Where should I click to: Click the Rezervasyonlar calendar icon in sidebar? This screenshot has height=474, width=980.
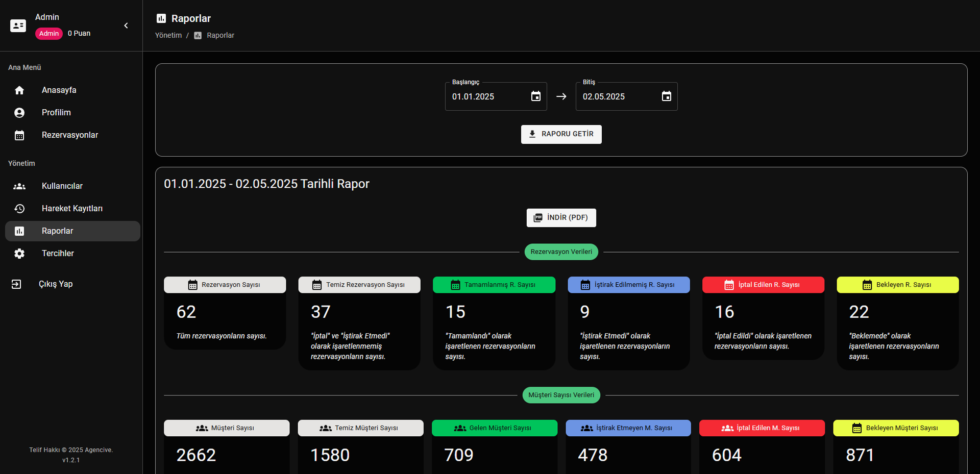(19, 135)
